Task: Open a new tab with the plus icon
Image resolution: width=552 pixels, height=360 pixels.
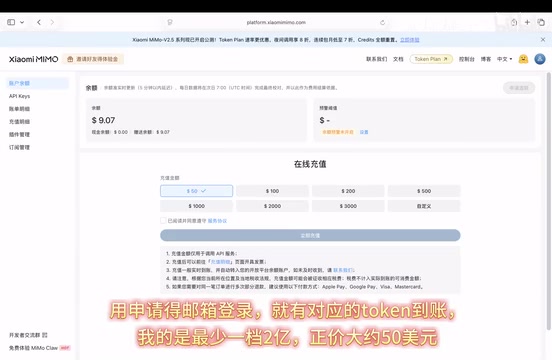Action: pos(527,22)
